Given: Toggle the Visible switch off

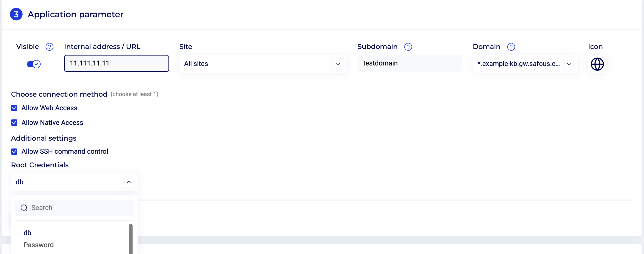Looking at the screenshot, I should pos(34,64).
